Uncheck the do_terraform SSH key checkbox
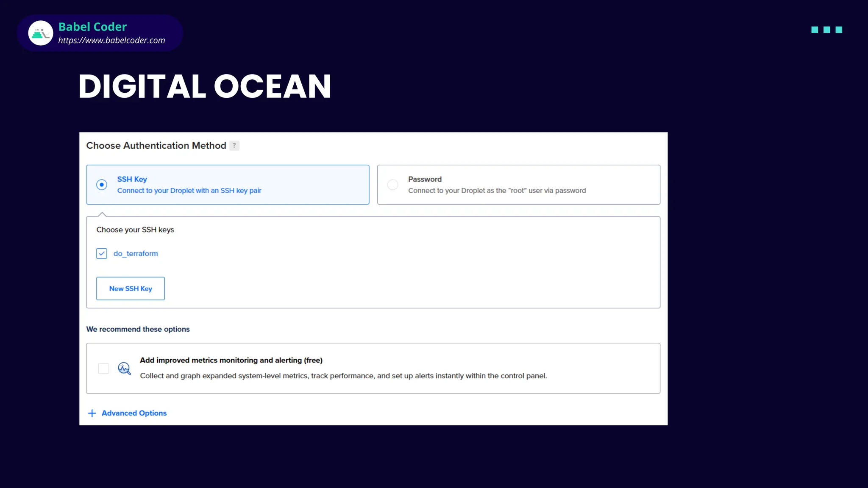868x488 pixels. pos(102,253)
